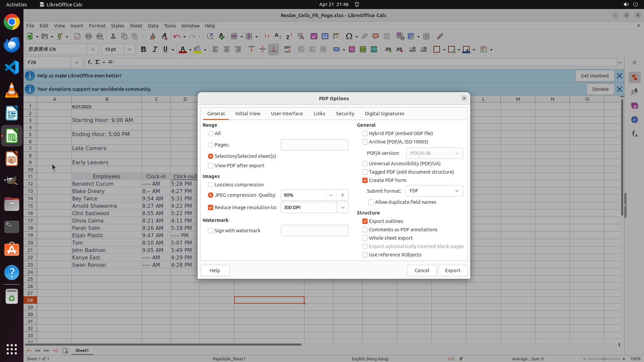Click the Export as PDF toolbar icon
Screen dimensions: 644x362
click(77, 37)
